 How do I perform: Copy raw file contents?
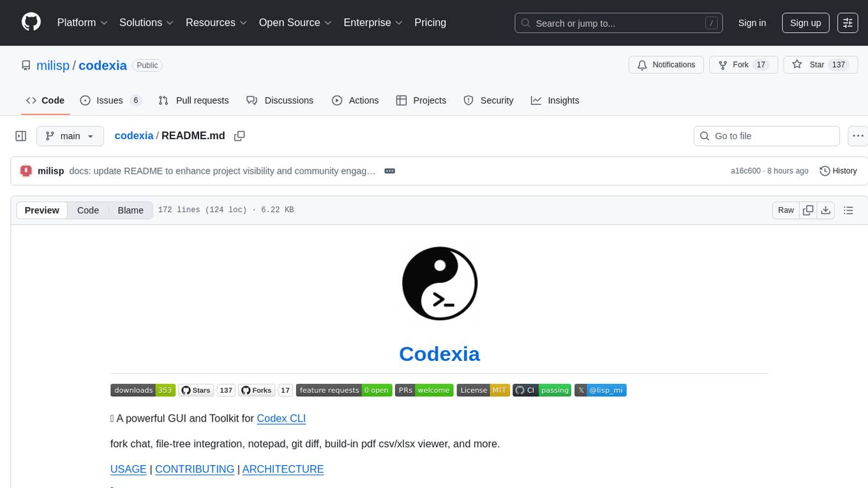pos(808,210)
